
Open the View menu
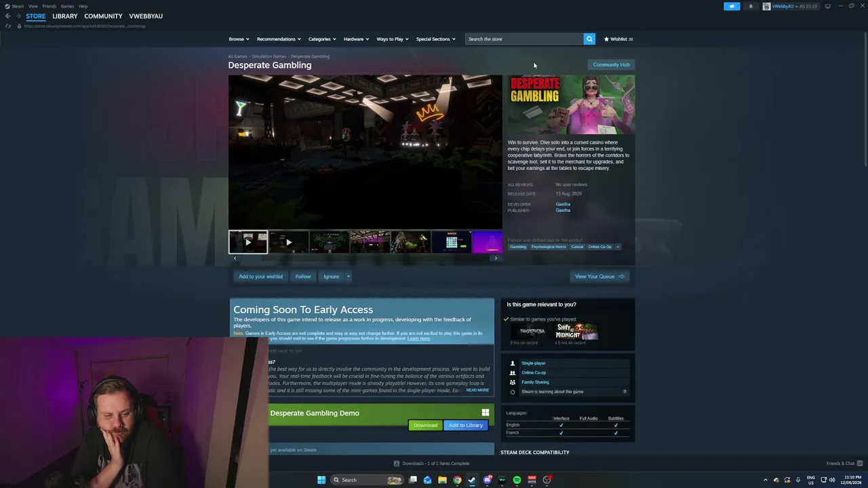[33, 6]
